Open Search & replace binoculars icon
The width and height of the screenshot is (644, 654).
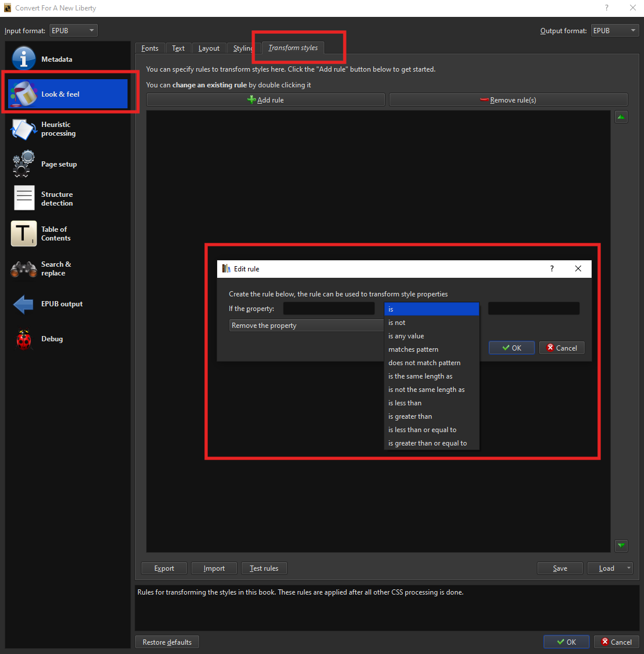pyautogui.click(x=24, y=269)
